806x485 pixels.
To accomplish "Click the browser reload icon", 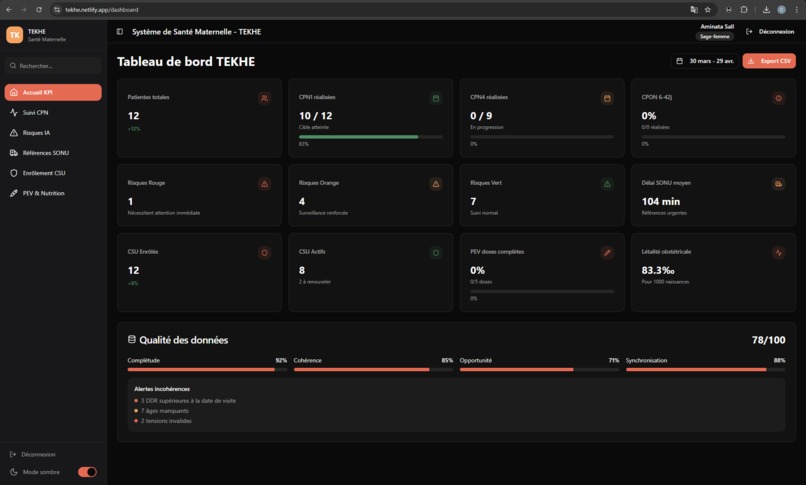I will (x=39, y=10).
